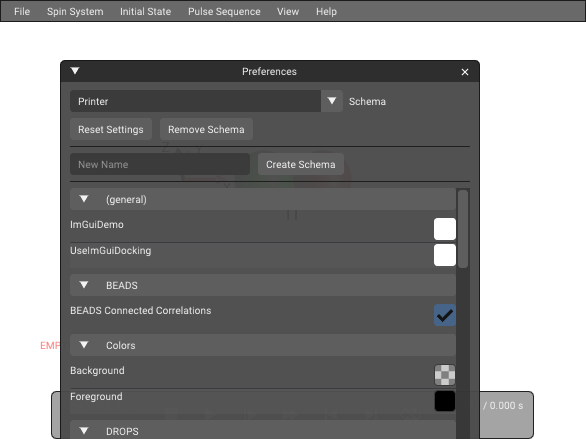The width and height of the screenshot is (586, 439).
Task: Close the Preferences dialog
Action: coord(465,72)
